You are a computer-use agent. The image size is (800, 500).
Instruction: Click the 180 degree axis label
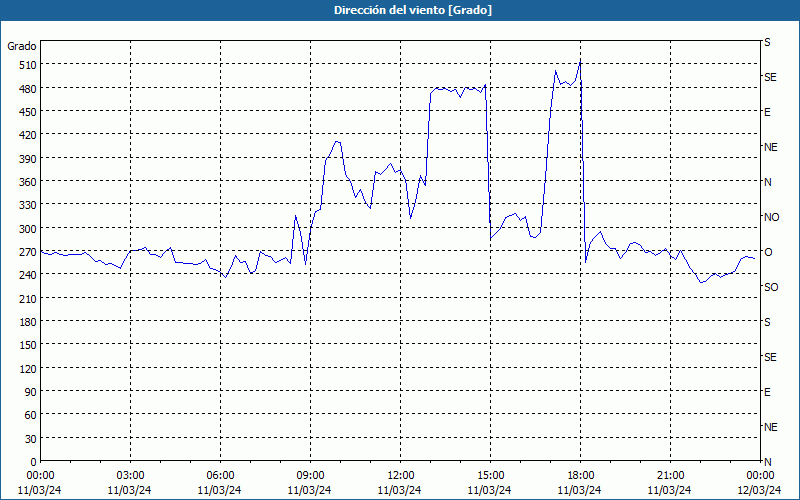(x=28, y=322)
